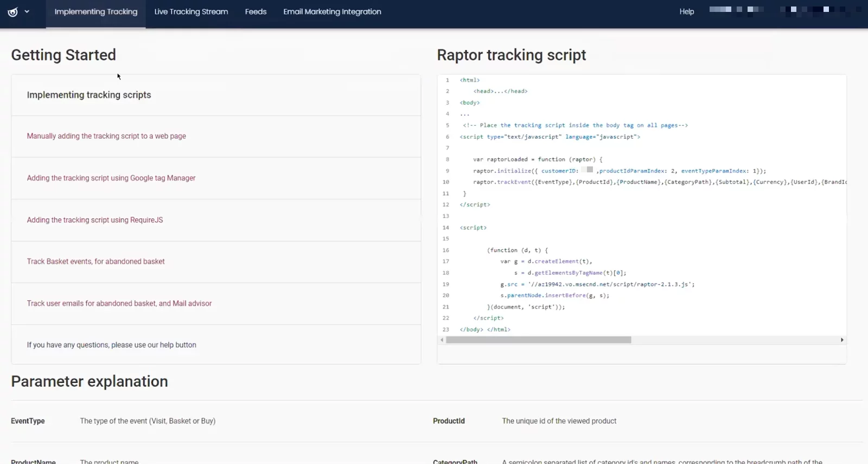Click 'The type of the event' description

click(x=148, y=421)
